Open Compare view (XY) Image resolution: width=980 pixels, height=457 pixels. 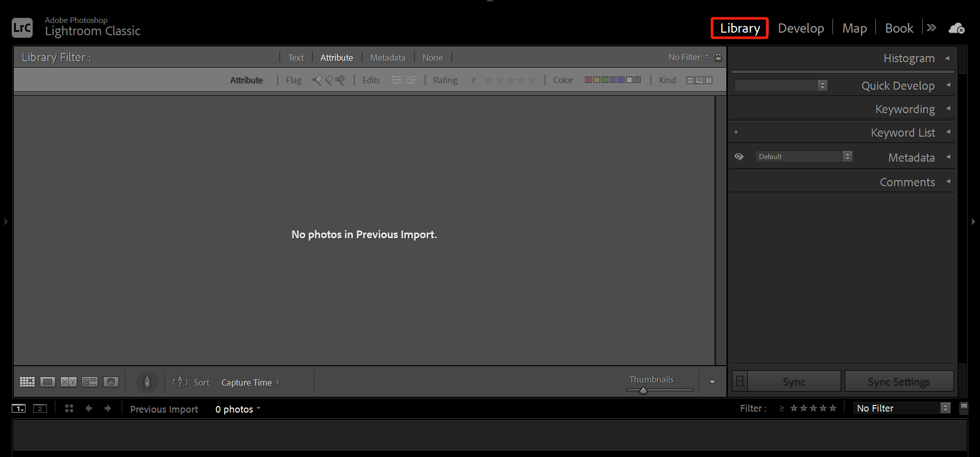[68, 382]
